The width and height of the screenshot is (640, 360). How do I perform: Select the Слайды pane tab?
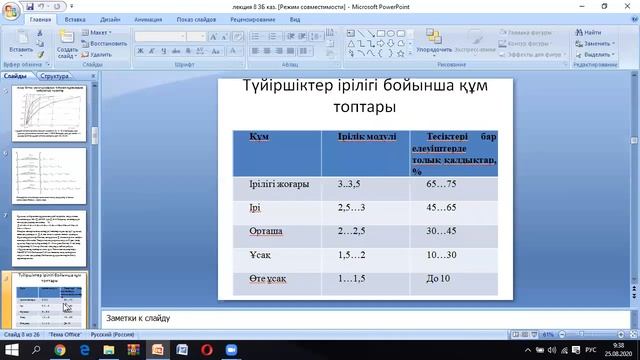coord(15,76)
